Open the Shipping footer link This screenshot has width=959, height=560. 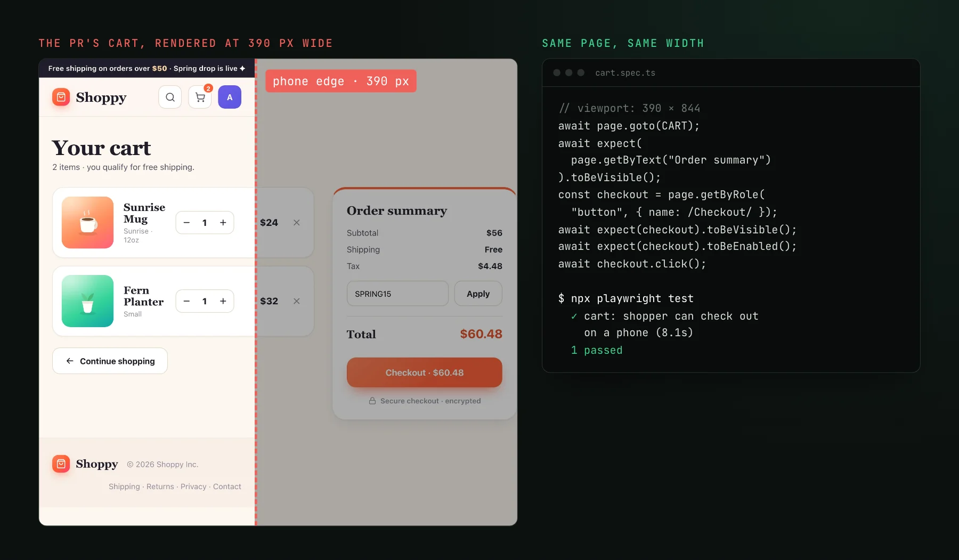pyautogui.click(x=124, y=486)
